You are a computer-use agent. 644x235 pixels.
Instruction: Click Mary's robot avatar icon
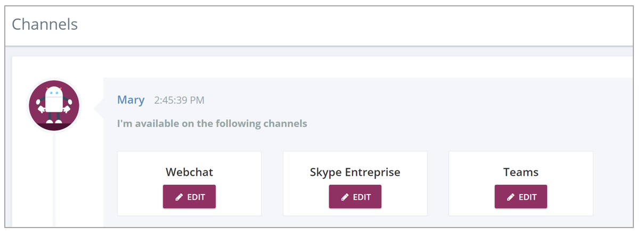pyautogui.click(x=54, y=106)
